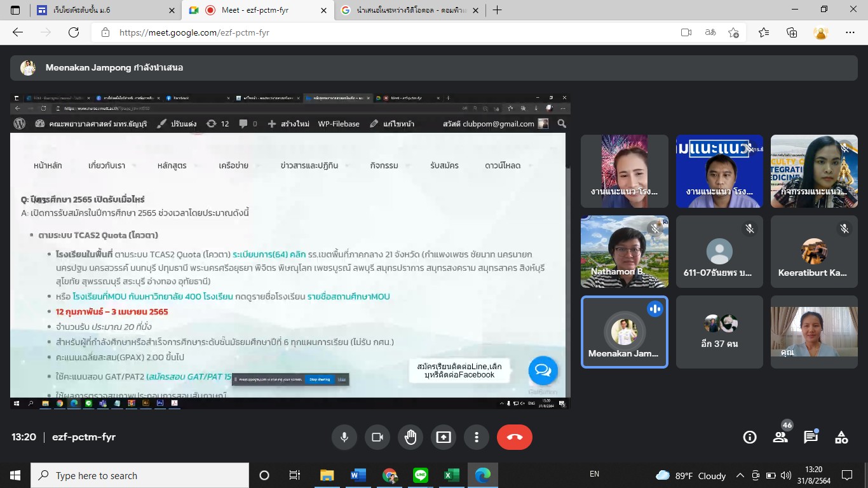Image resolution: width=868 pixels, height=488 pixels.
Task: Show the participants list panel
Action: pyautogui.click(x=780, y=437)
